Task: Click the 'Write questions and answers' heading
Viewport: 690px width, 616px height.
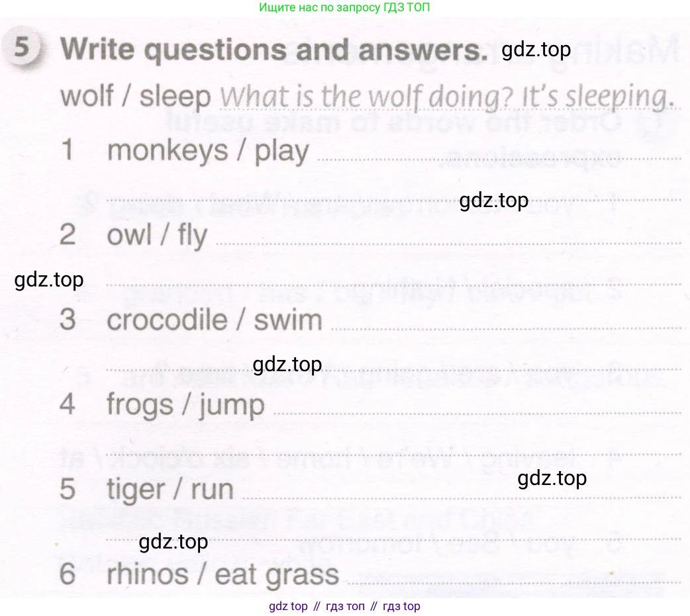Action: pos(274,49)
